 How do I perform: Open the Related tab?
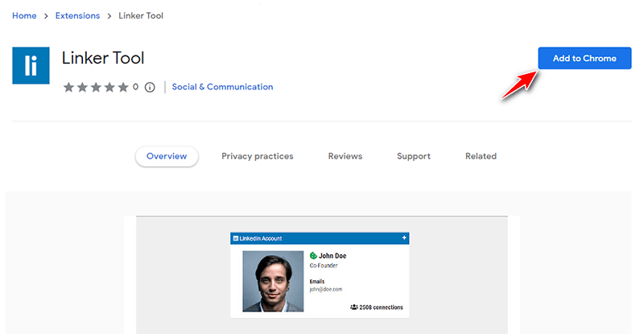coord(481,156)
